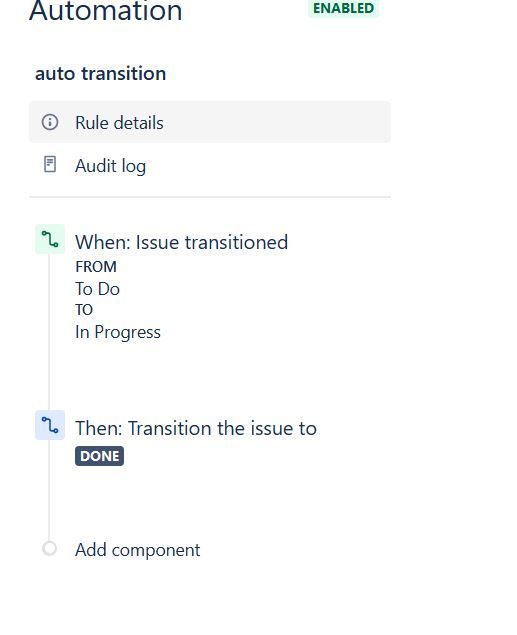Click the connector line above Add component

[49, 491]
